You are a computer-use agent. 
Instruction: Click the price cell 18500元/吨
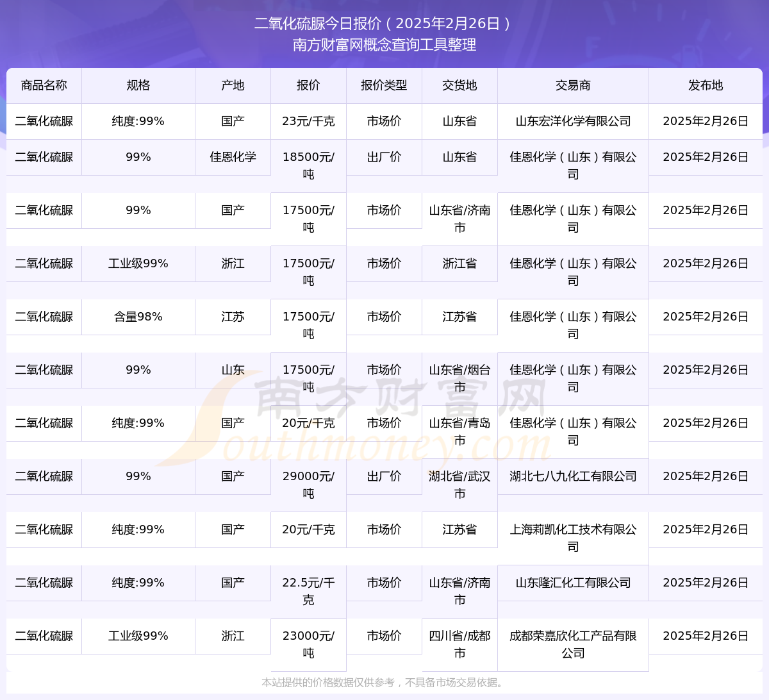tap(308, 165)
